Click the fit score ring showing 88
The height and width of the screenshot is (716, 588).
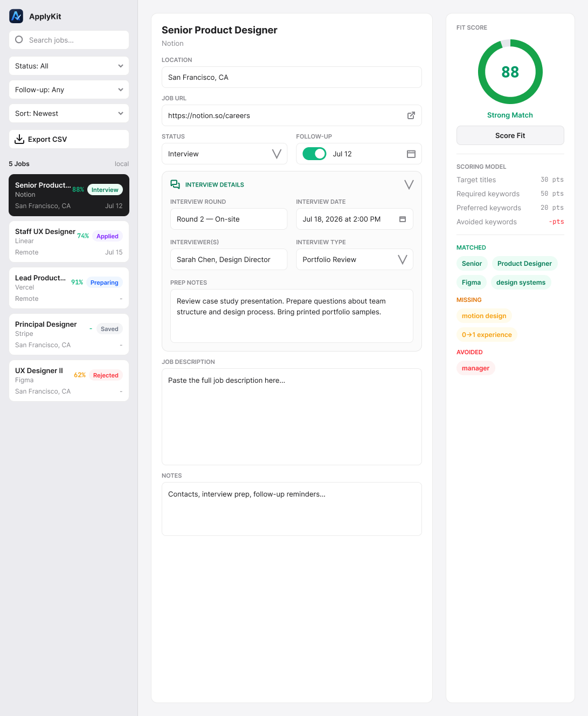[x=510, y=72]
